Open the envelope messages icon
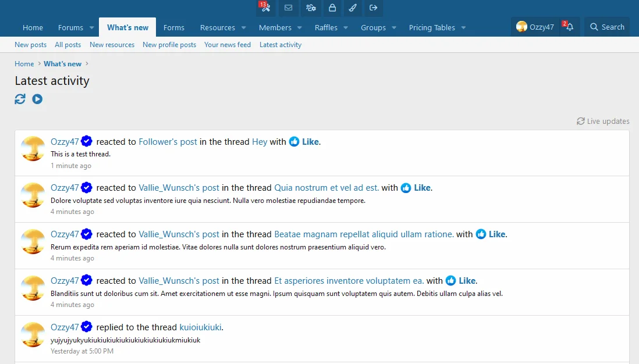 (x=288, y=8)
